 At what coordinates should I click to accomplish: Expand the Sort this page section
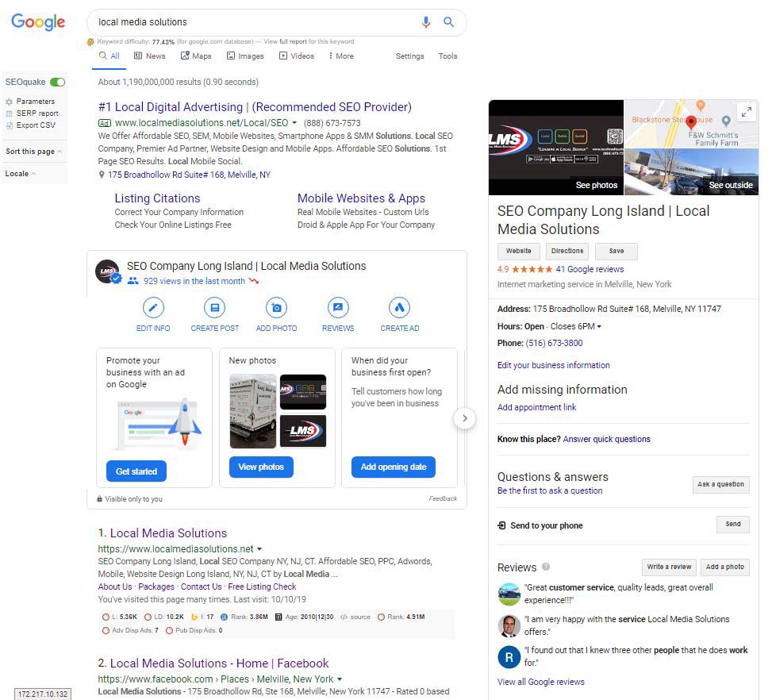[33, 152]
